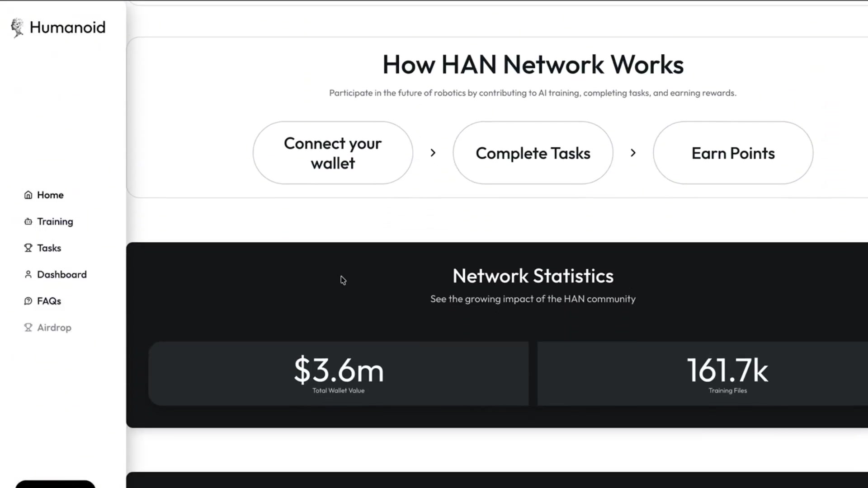The height and width of the screenshot is (488, 868).
Task: Click the Training Files stat card
Action: (728, 374)
